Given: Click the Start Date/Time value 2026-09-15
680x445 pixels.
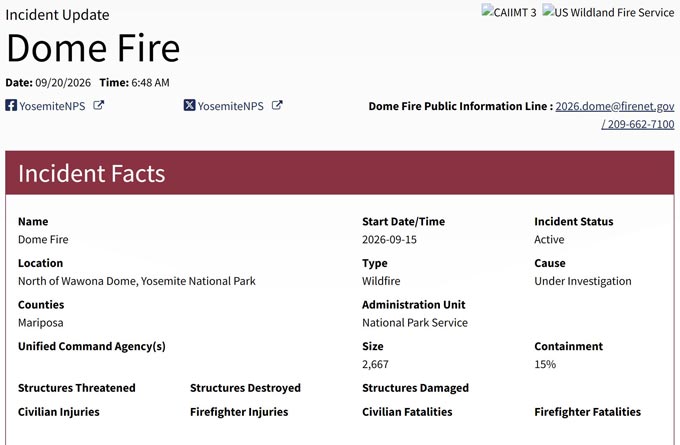Looking at the screenshot, I should pyautogui.click(x=389, y=239).
